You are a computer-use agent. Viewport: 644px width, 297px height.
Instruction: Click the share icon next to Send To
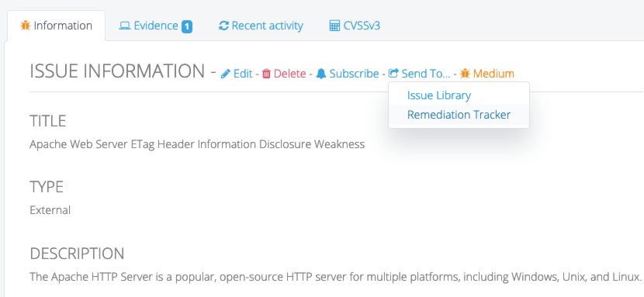393,74
